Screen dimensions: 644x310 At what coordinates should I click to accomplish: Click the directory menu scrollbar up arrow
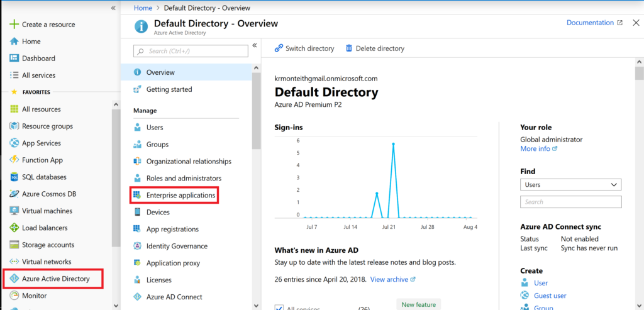tap(257, 68)
